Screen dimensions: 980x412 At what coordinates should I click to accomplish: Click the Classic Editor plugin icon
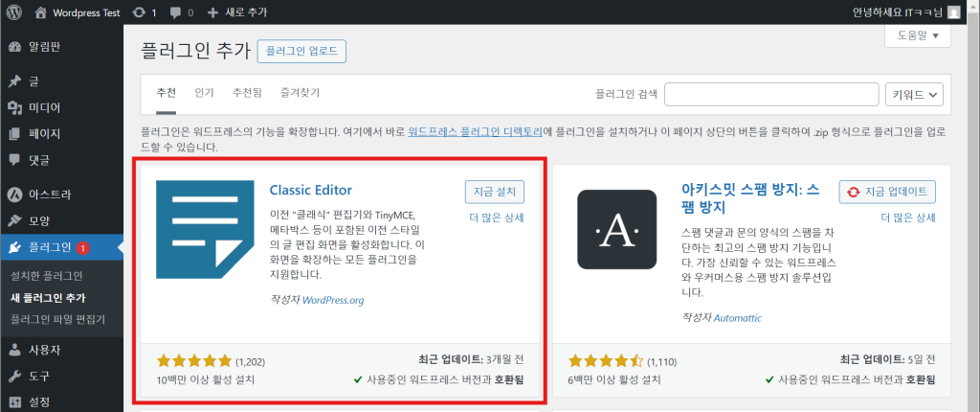(205, 229)
